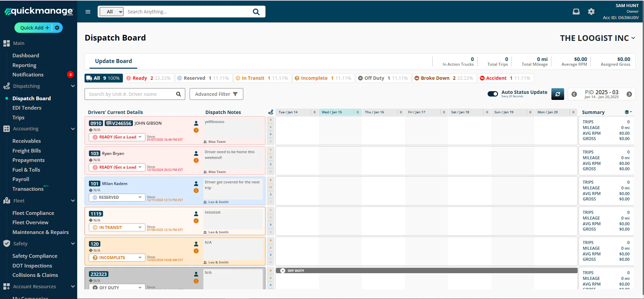Open settings gear icon in header

591,12
